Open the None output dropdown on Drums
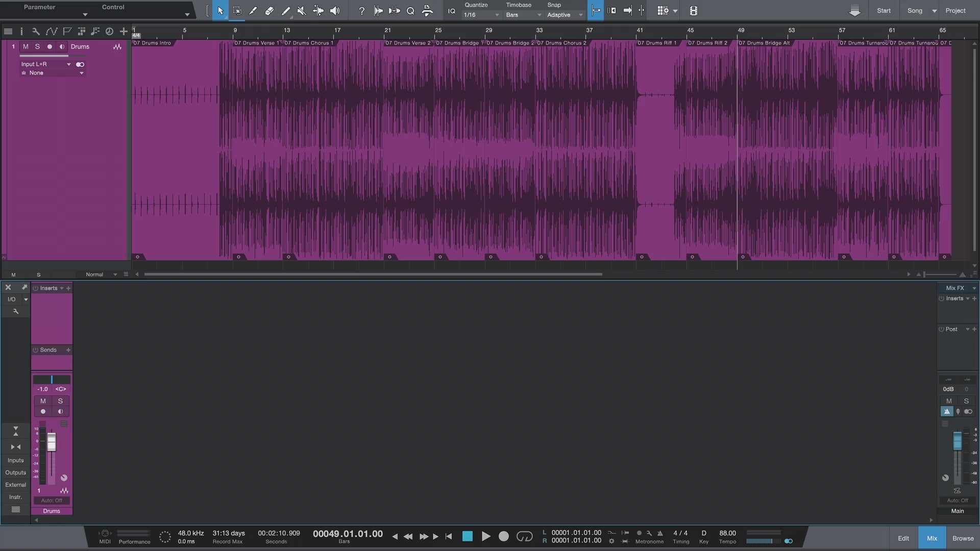Image resolution: width=980 pixels, height=551 pixels. pyautogui.click(x=52, y=73)
